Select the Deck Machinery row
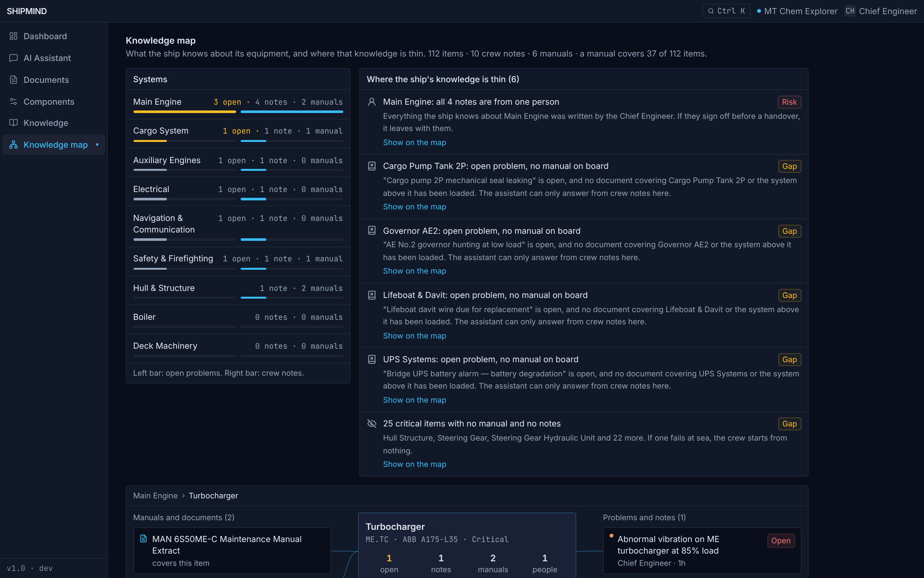 [238, 348]
